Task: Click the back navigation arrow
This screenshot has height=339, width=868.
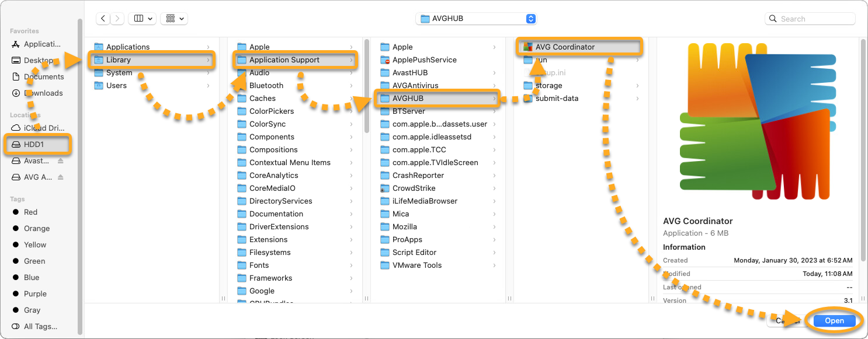Action: click(103, 19)
